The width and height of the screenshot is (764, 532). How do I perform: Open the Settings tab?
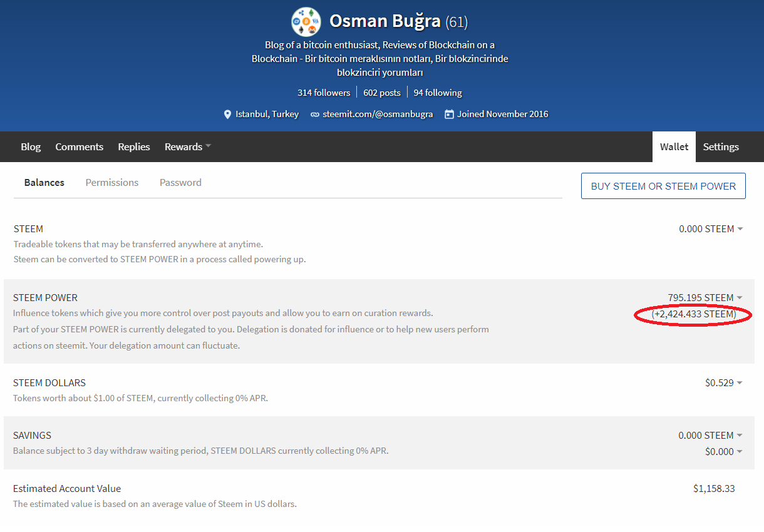click(x=721, y=146)
